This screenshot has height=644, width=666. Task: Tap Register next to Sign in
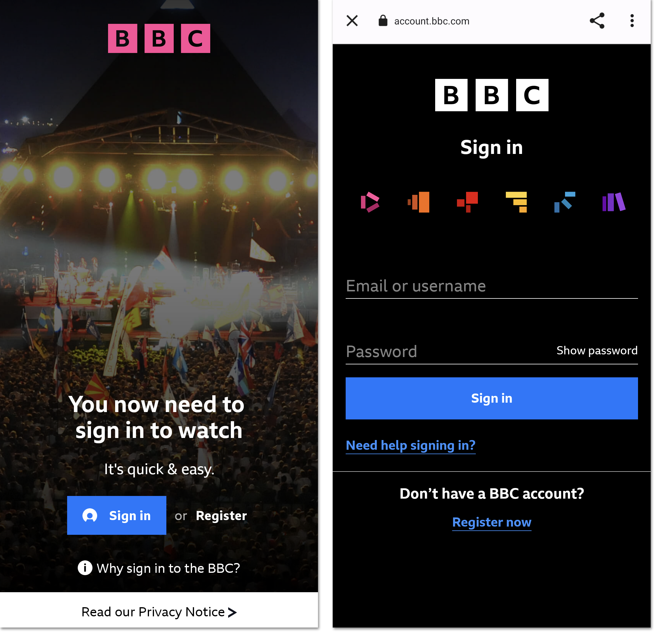(x=221, y=515)
